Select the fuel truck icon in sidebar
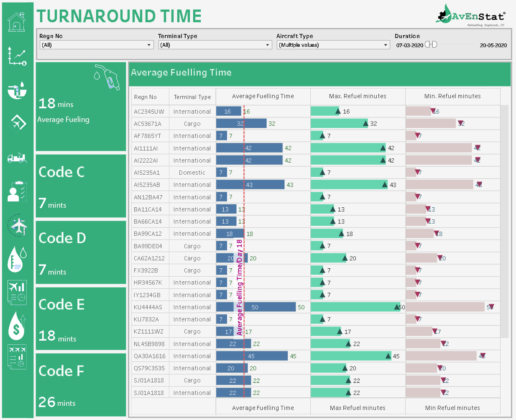516x420 pixels. [x=17, y=158]
